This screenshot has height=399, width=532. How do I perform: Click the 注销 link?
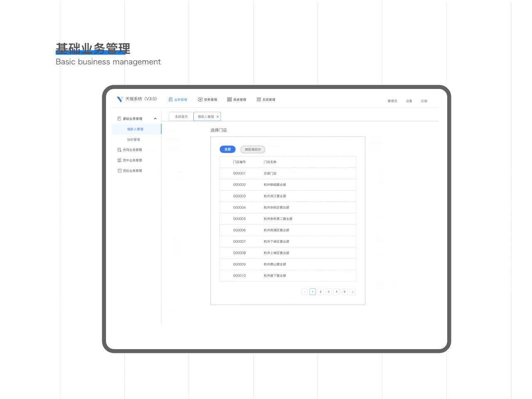pyautogui.click(x=424, y=101)
